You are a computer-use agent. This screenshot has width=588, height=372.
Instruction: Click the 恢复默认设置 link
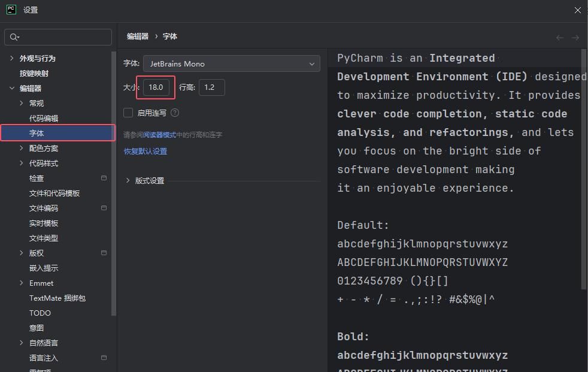coord(146,151)
